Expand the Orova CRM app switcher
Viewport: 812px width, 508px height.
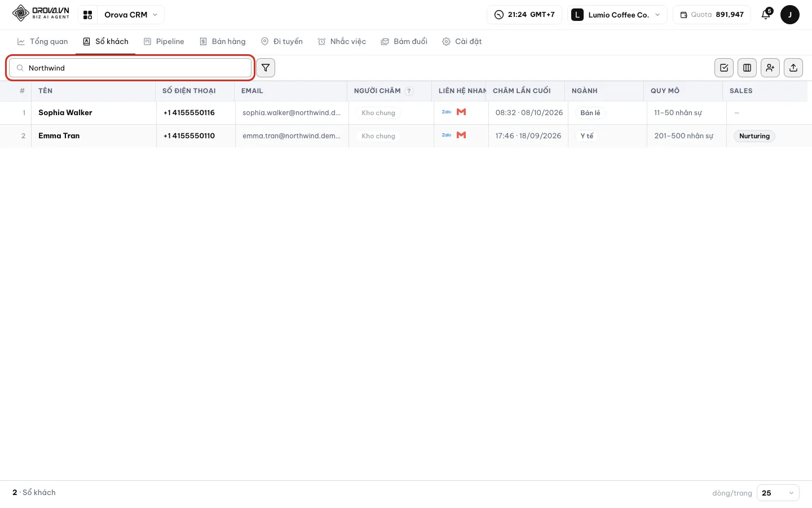click(131, 15)
